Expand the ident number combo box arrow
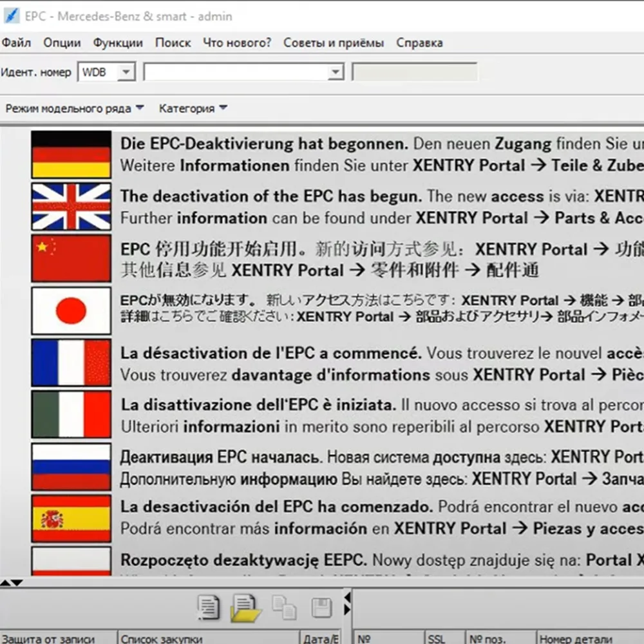The width and height of the screenshot is (644, 644). (336, 72)
